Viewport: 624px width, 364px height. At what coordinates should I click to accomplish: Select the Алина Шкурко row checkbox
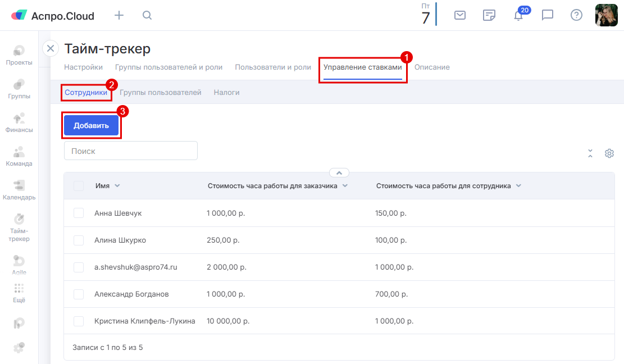pyautogui.click(x=79, y=240)
